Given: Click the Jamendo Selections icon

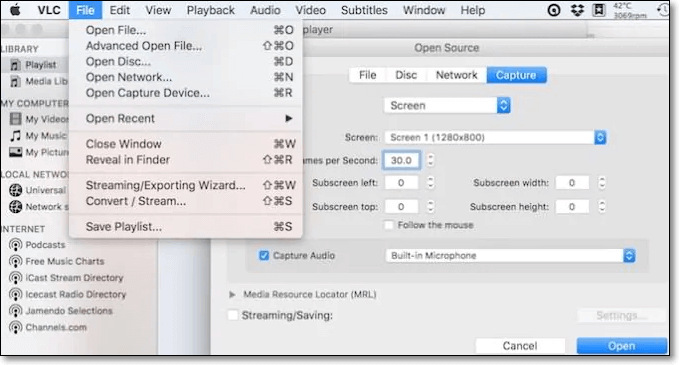Looking at the screenshot, I should coord(16,311).
